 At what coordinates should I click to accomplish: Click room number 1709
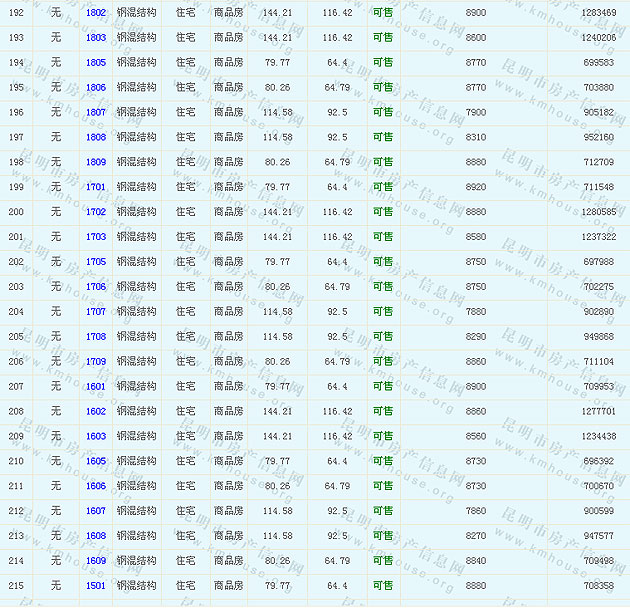click(x=96, y=361)
